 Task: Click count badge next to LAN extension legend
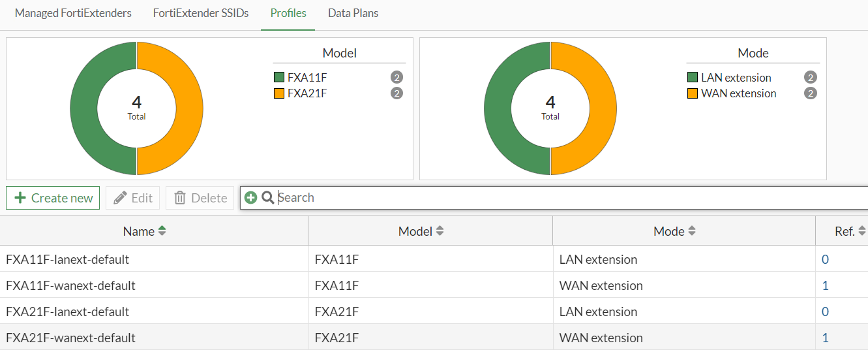(811, 77)
